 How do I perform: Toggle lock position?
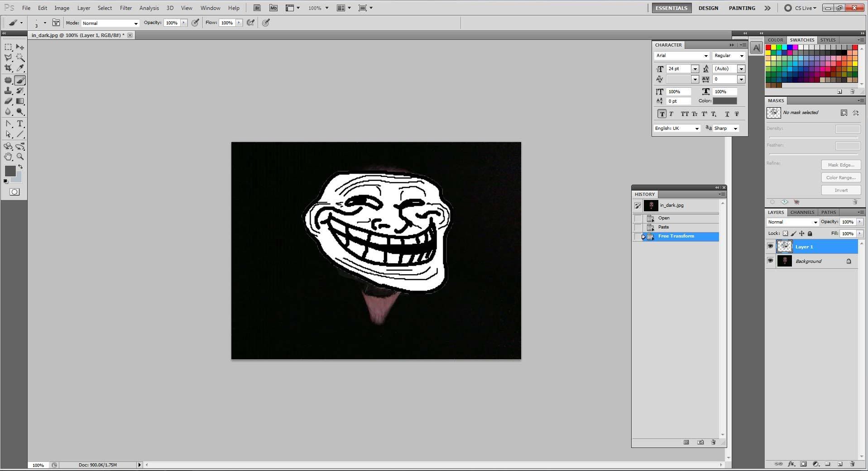pos(802,233)
